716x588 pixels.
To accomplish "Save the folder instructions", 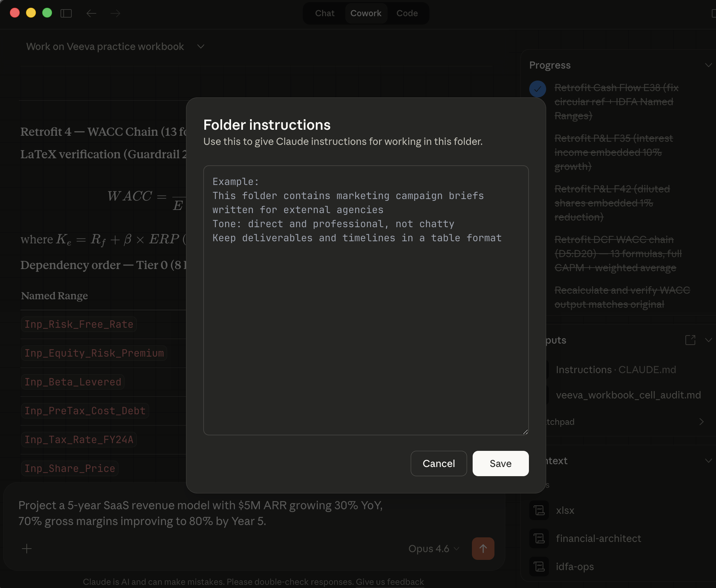I will click(500, 464).
